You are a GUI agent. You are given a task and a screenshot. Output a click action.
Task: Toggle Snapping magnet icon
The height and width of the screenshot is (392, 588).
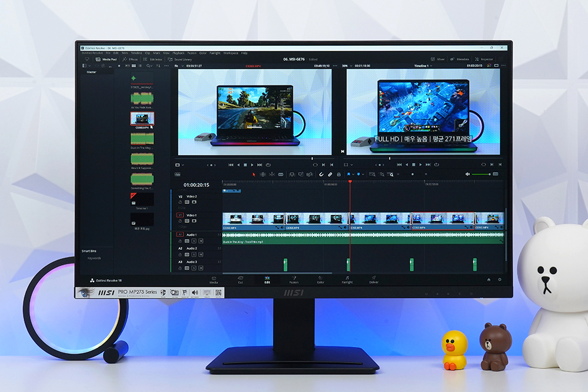coord(321,175)
